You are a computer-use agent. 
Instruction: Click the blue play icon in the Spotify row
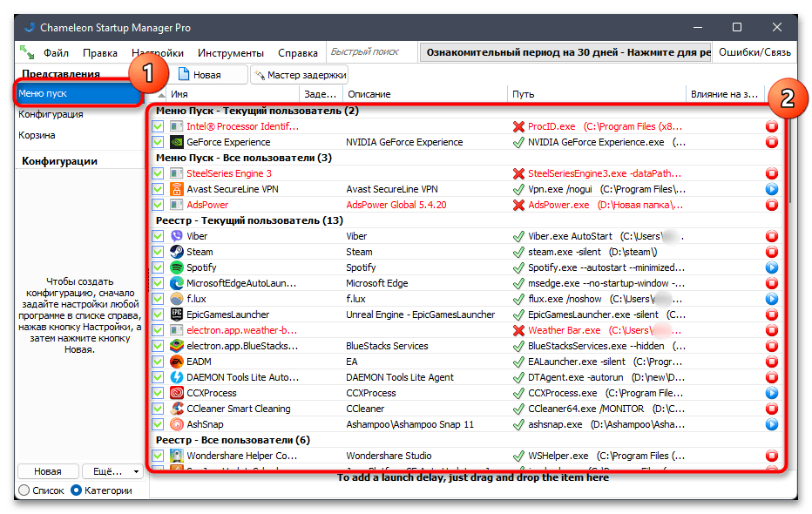coord(772,267)
